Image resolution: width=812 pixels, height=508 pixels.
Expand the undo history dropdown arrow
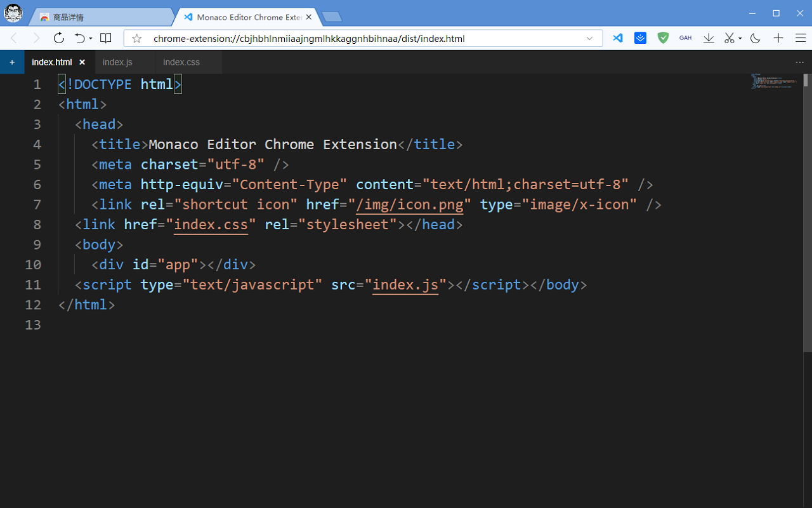pyautogui.click(x=89, y=38)
